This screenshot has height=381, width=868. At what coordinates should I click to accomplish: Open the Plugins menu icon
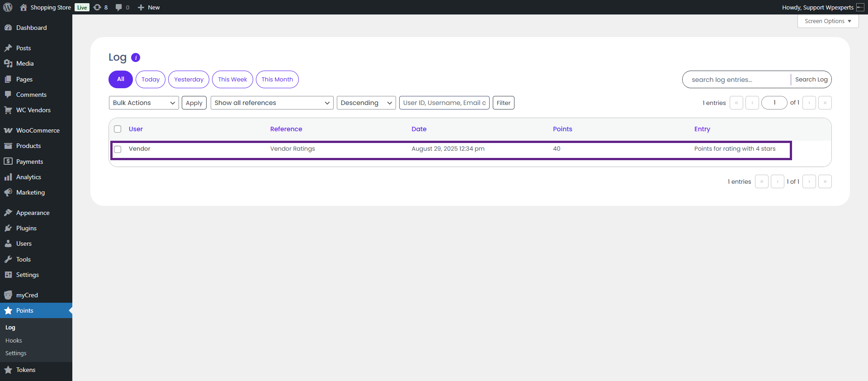pos(8,228)
